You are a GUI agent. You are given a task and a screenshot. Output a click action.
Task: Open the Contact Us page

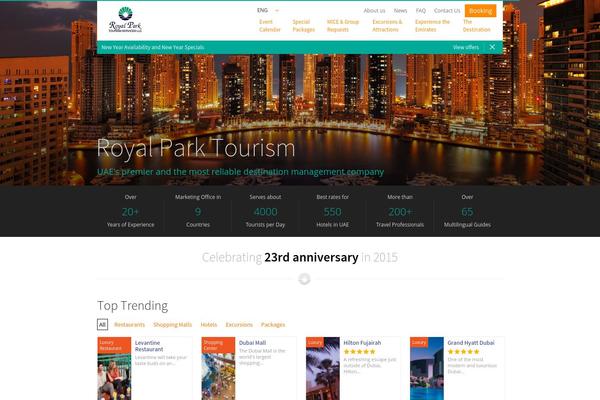[x=447, y=10]
